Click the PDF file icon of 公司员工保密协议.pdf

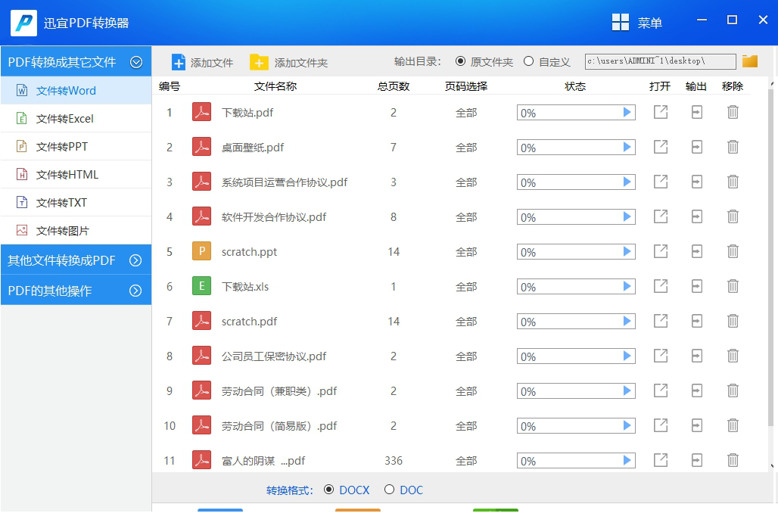coord(201,356)
